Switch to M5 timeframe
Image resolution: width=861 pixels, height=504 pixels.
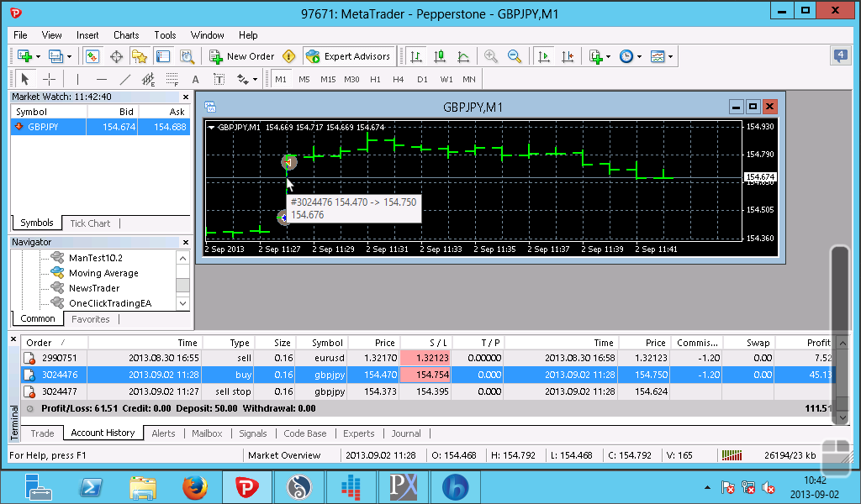304,80
